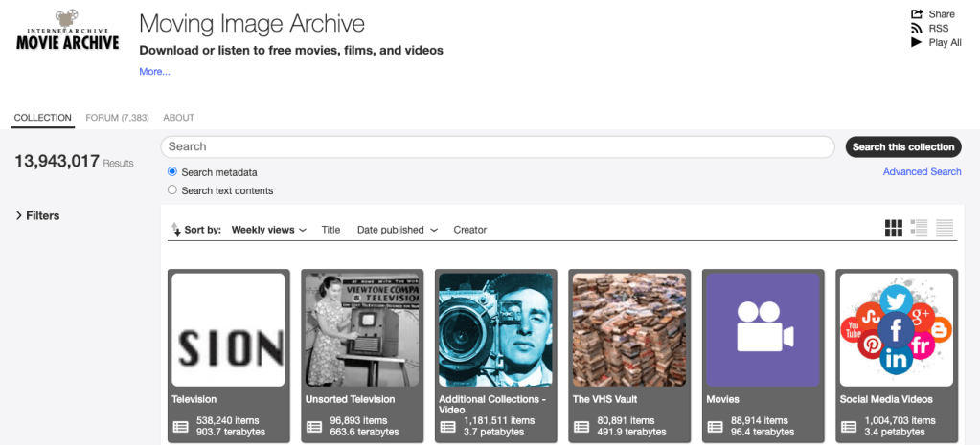Click the Movie Archive logo
Screen dimensions: 980x445
(68, 31)
